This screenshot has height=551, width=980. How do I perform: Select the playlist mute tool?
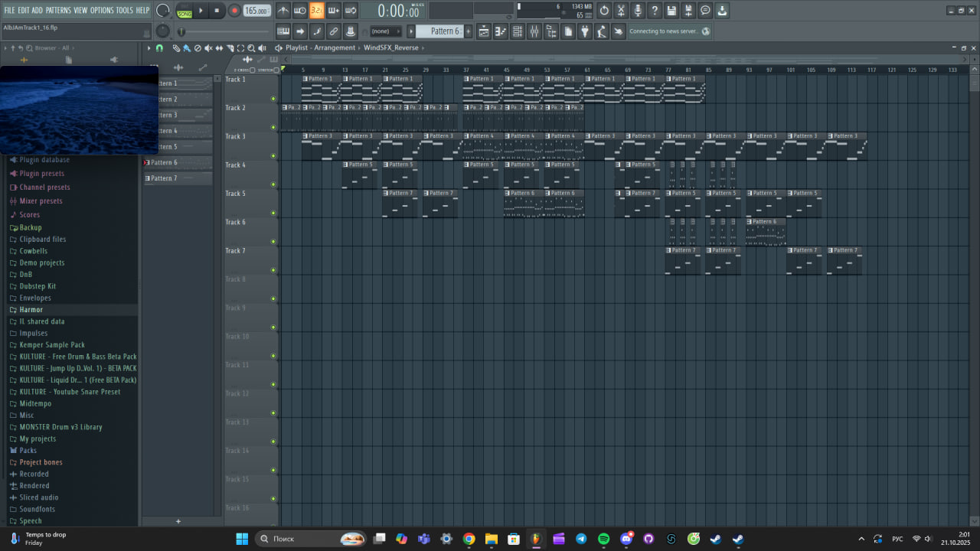(207, 47)
